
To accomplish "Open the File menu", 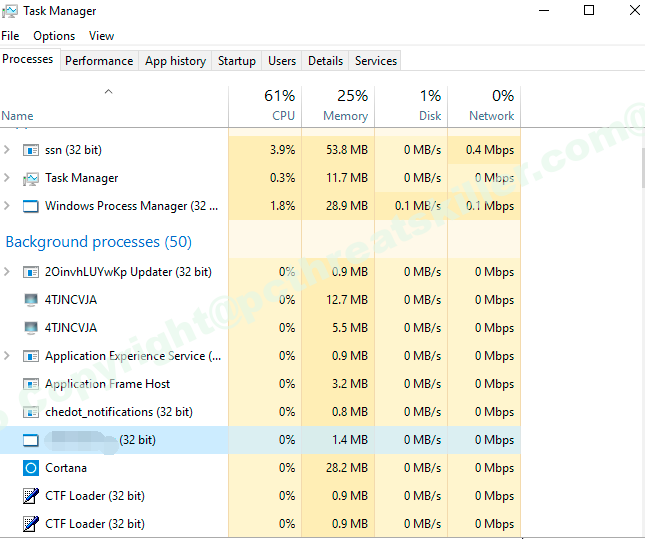I will coord(10,36).
